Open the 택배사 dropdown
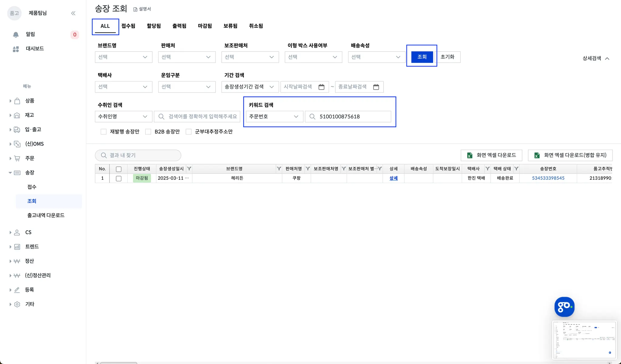 [123, 87]
